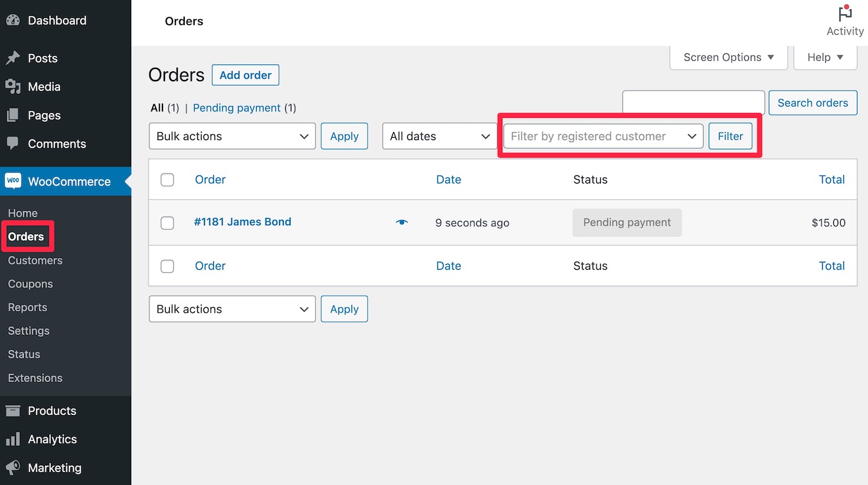Click the Add order button

(246, 75)
